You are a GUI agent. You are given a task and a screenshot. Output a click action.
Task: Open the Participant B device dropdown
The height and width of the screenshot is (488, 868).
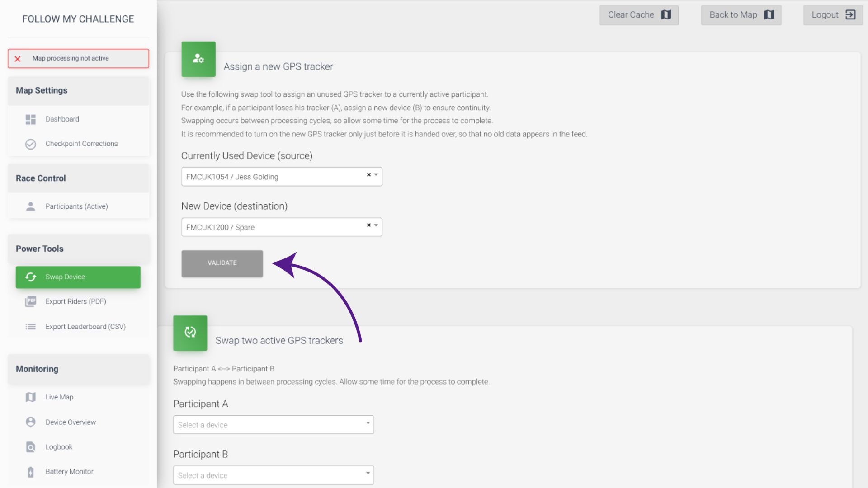pyautogui.click(x=273, y=475)
